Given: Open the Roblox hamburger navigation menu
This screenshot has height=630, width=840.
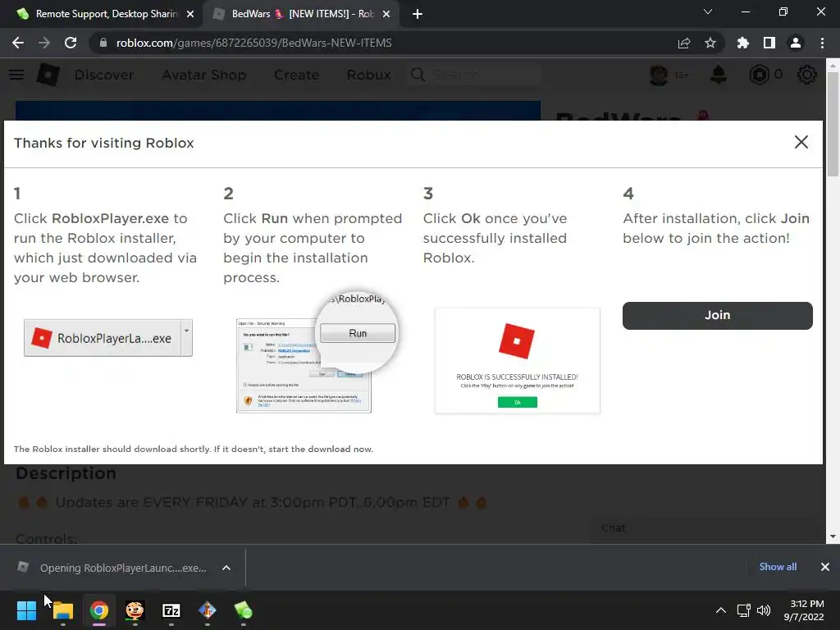Looking at the screenshot, I should pos(16,75).
